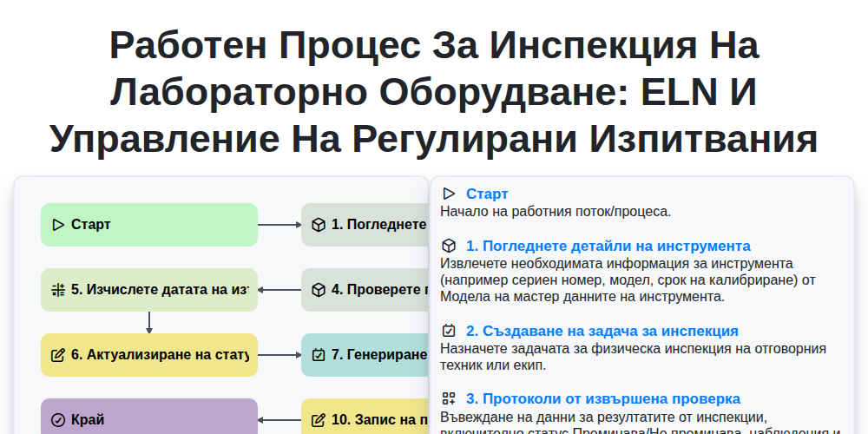Click the cube icon in node 1. Погледнете

(319, 225)
